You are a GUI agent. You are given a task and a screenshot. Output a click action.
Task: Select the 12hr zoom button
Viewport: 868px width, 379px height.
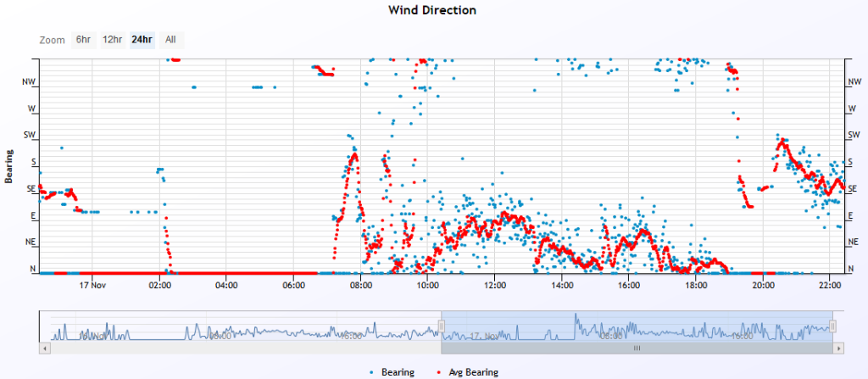[113, 40]
